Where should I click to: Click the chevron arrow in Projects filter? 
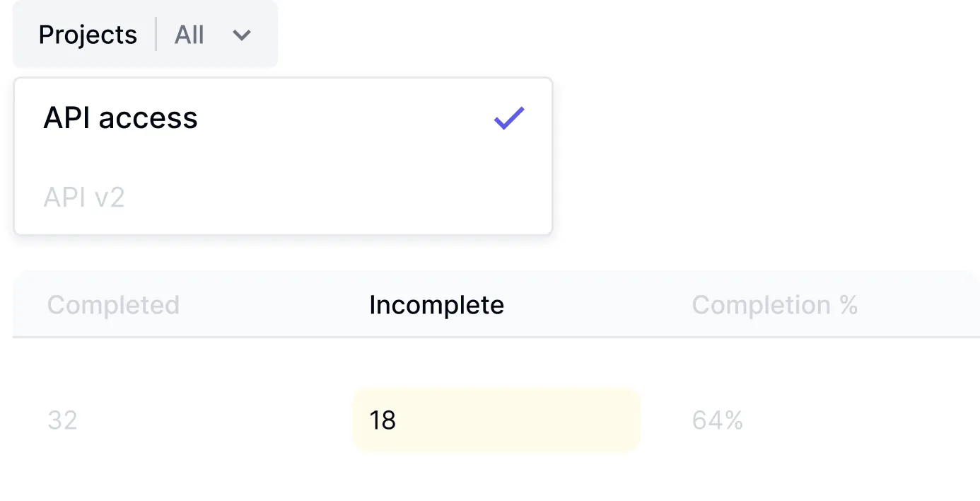[x=242, y=35]
